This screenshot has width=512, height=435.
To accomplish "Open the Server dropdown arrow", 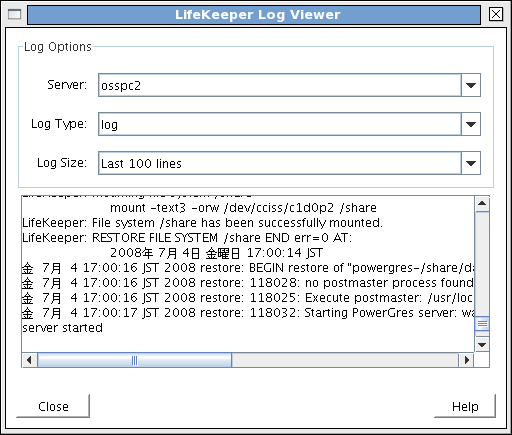I will coord(471,85).
